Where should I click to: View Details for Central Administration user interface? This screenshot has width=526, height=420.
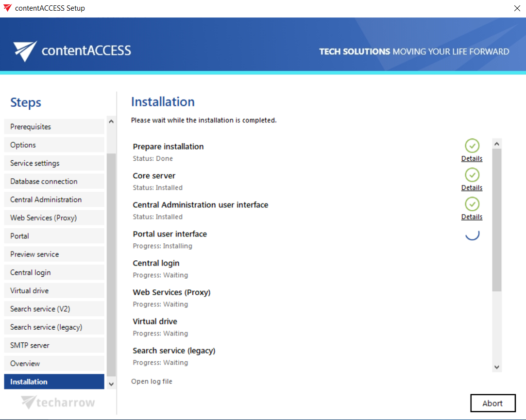tap(472, 217)
